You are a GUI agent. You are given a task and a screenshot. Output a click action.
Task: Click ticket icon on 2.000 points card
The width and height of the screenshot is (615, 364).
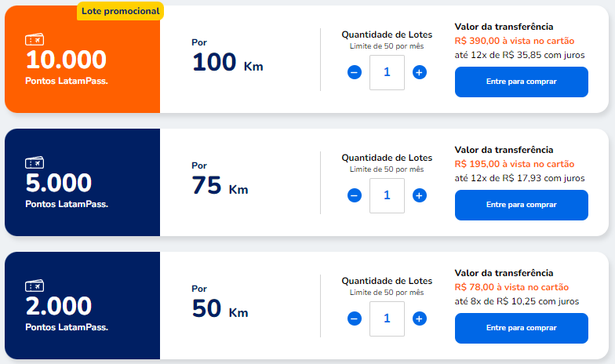pos(35,286)
